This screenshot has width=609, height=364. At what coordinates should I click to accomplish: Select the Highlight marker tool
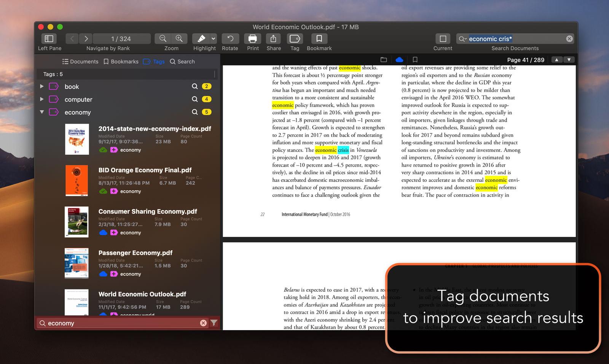201,38
